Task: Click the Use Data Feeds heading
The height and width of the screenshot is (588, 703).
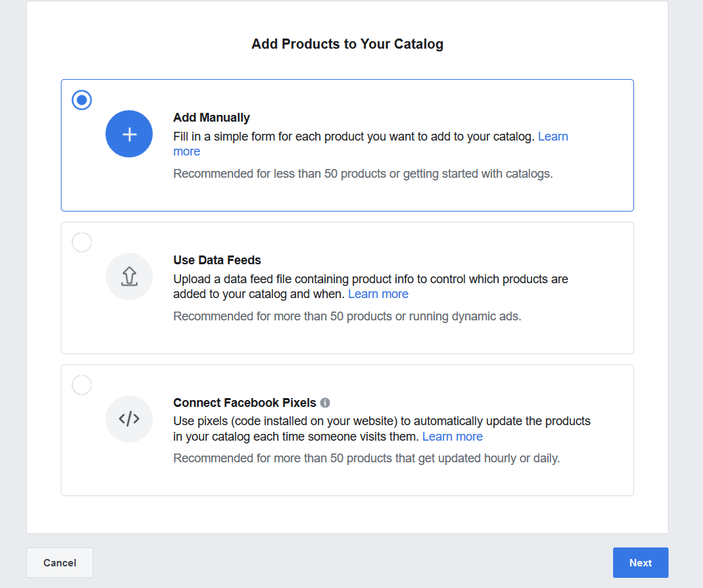Action: [217, 260]
